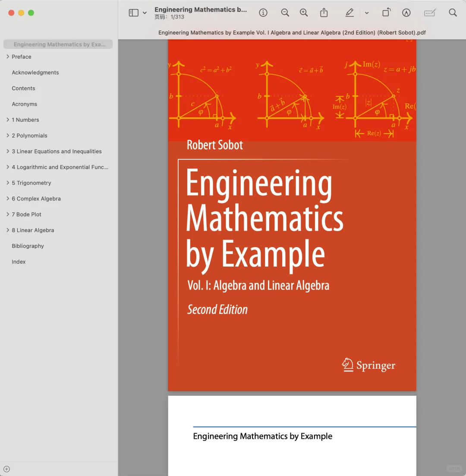Minimize the Preview window
The height and width of the screenshot is (476, 466).
coord(21,13)
